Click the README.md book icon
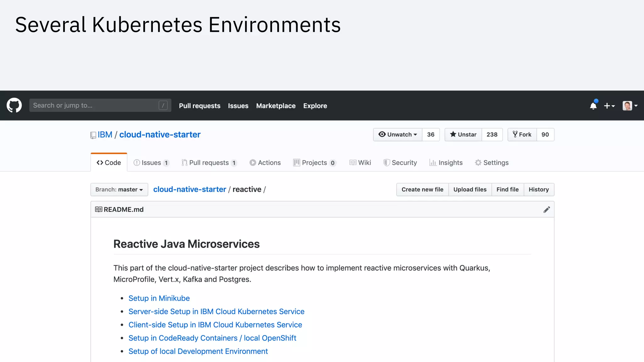The height and width of the screenshot is (362, 644). point(98,209)
